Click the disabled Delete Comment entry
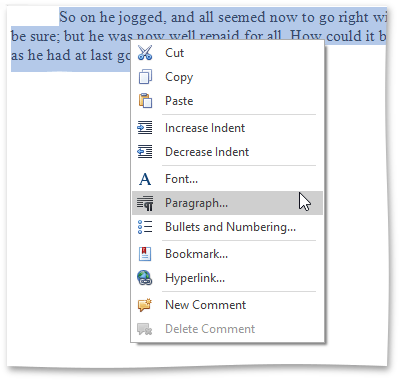Viewport: 402px width, 383px height. pyautogui.click(x=227, y=329)
